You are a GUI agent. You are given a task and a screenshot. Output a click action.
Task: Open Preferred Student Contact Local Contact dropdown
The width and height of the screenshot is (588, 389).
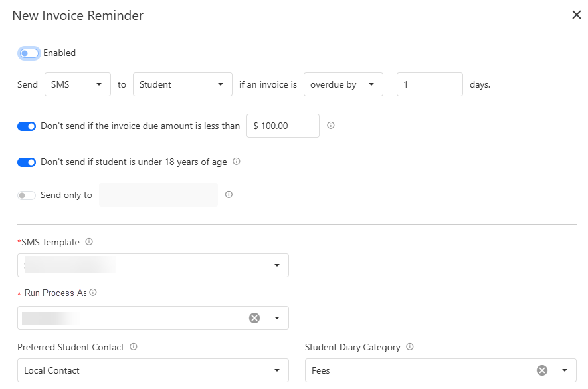[153, 370]
